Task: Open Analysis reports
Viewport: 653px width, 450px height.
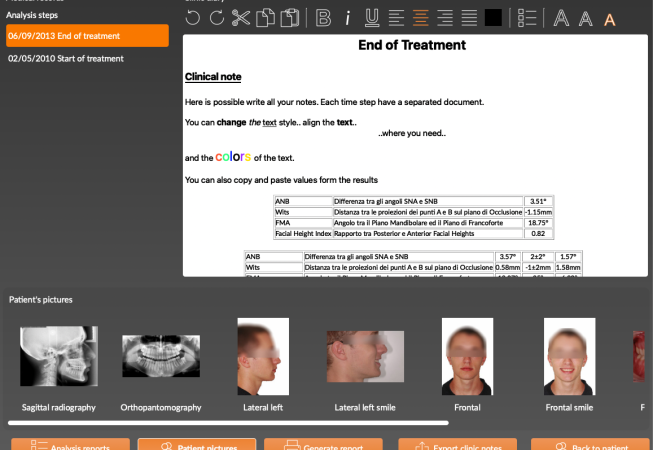Action: click(x=70, y=445)
